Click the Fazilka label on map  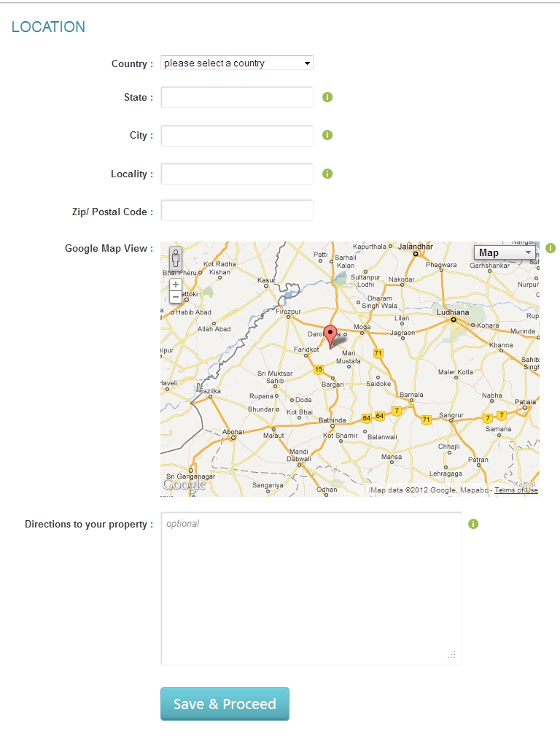tap(210, 391)
